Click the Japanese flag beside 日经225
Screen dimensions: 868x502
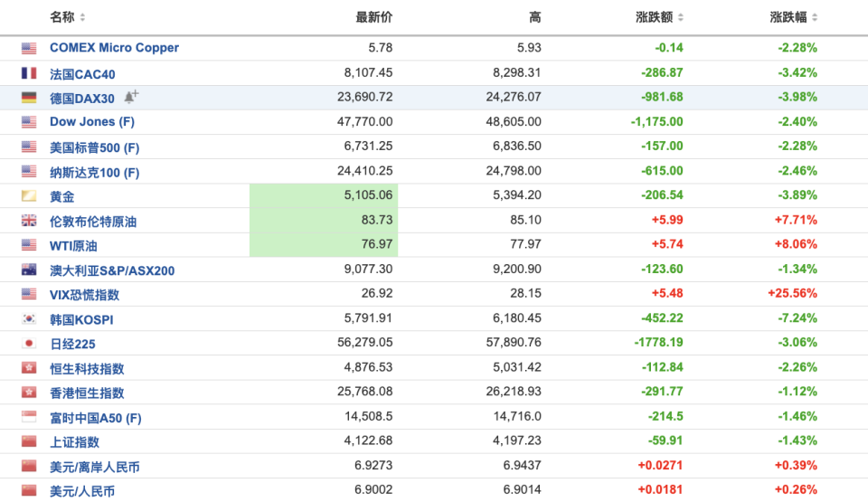click(29, 344)
